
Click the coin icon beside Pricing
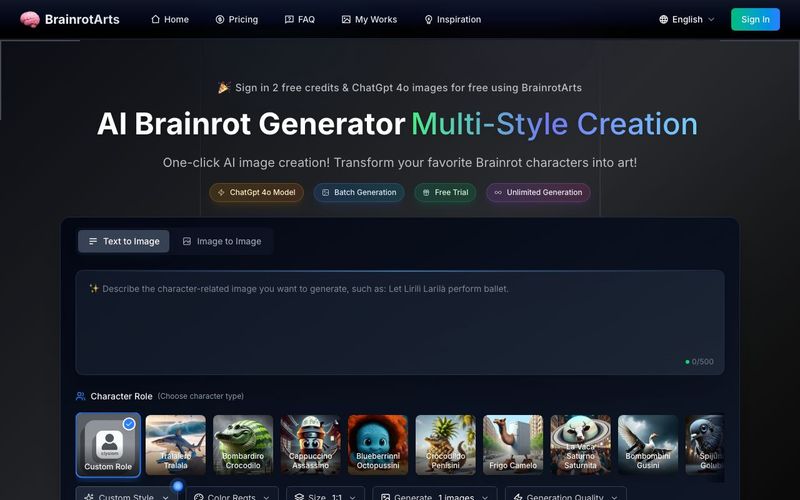[220, 19]
